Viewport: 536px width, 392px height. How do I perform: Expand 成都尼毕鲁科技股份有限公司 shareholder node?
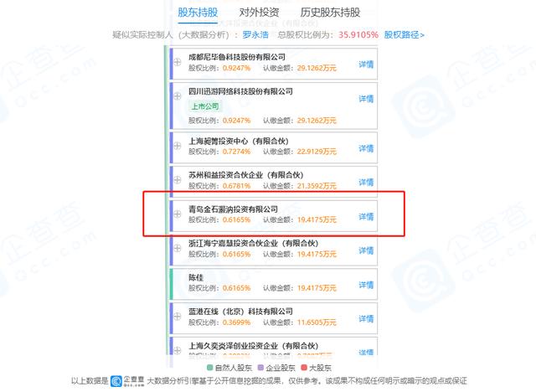(x=177, y=62)
